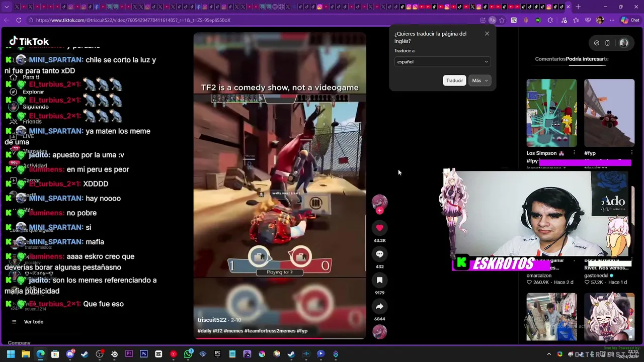
Task: Open Photoshop from taskbar
Action: click(x=144, y=354)
